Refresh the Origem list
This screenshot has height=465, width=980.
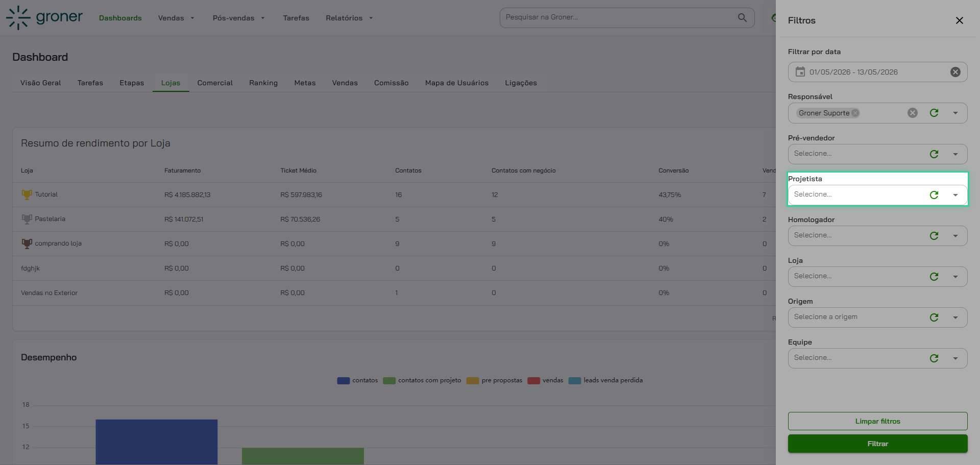click(934, 317)
